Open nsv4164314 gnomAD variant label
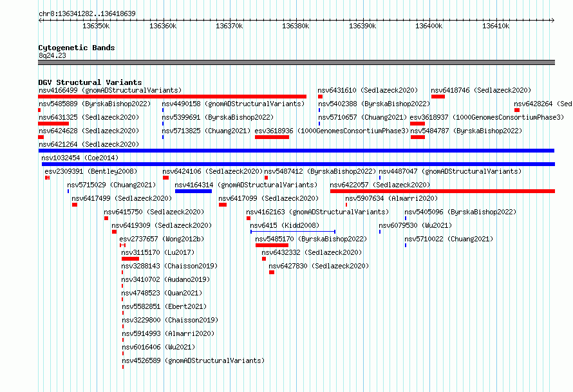573x392 pixels. pyautogui.click(x=246, y=185)
